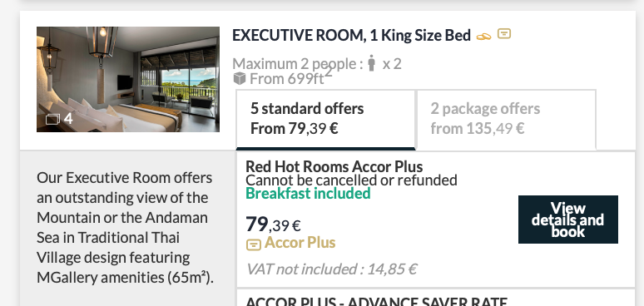Open the Accor Plus Advance Saver Rate offer
The image size is (644, 306).
(x=377, y=301)
